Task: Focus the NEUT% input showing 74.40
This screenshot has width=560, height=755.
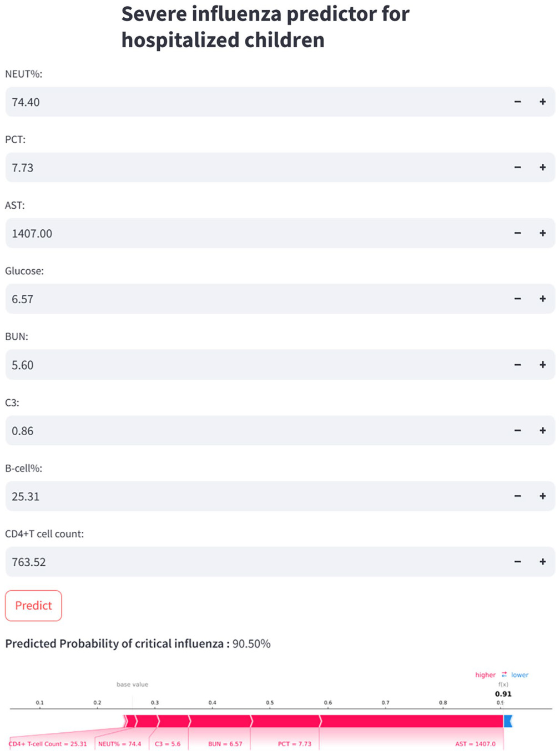Action: [255, 102]
